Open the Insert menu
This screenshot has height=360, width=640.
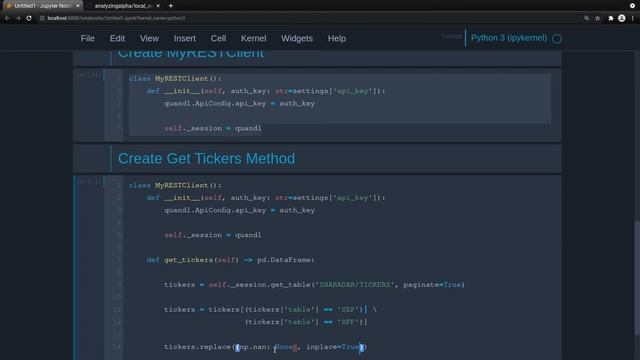(184, 38)
